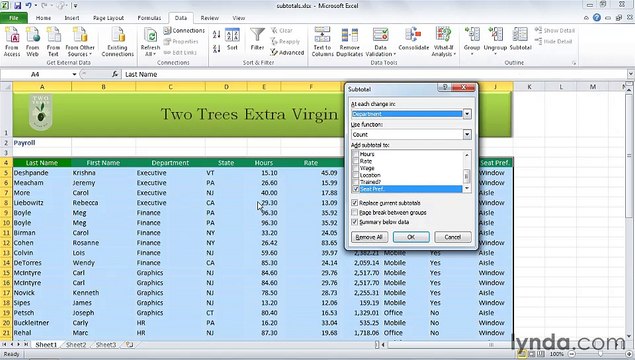Viewport: 635px width, 360px height.
Task: Click Cancel in Subtotal dialog
Action: pyautogui.click(x=453, y=237)
